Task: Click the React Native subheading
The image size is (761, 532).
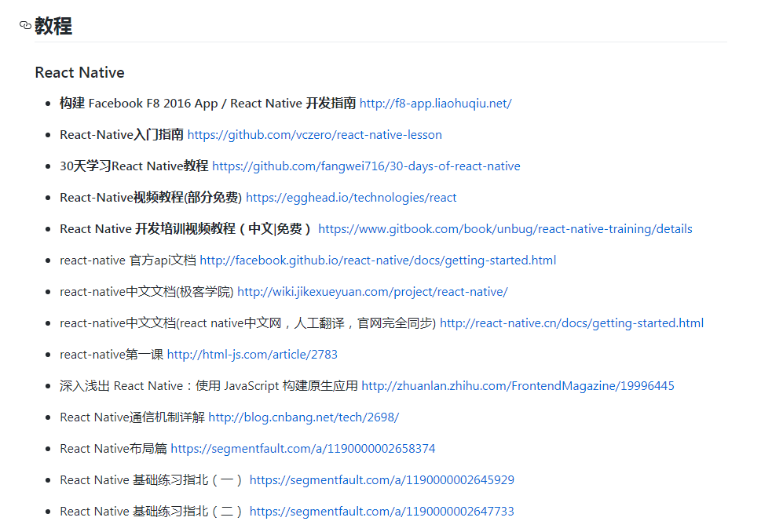Action: [79, 72]
